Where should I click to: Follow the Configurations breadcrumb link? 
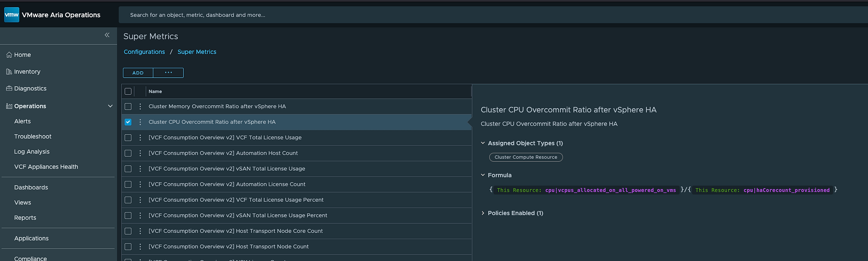pos(144,52)
